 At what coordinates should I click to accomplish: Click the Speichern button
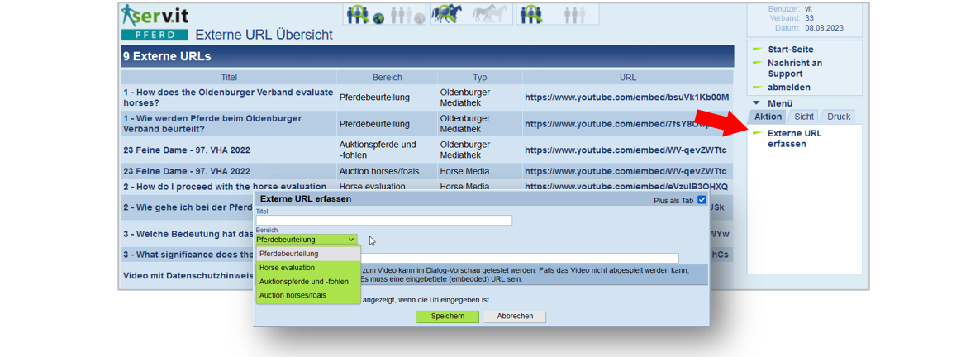[448, 317]
